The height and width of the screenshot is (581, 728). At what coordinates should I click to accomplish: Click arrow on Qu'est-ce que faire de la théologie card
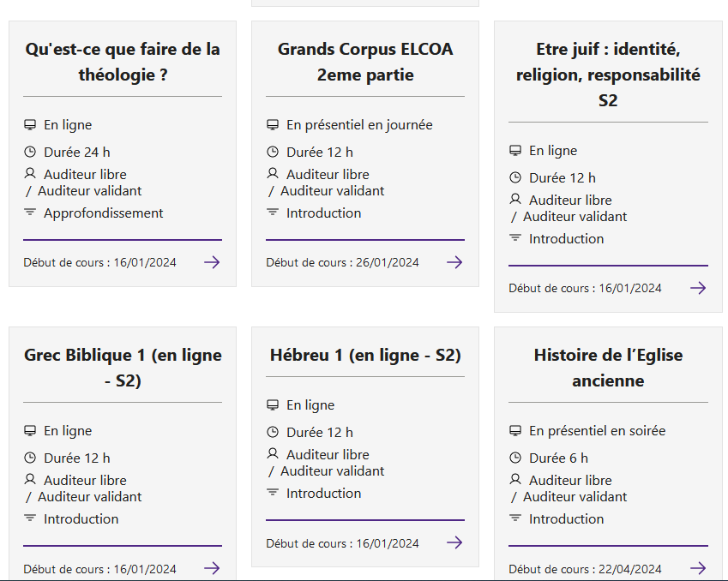(212, 262)
